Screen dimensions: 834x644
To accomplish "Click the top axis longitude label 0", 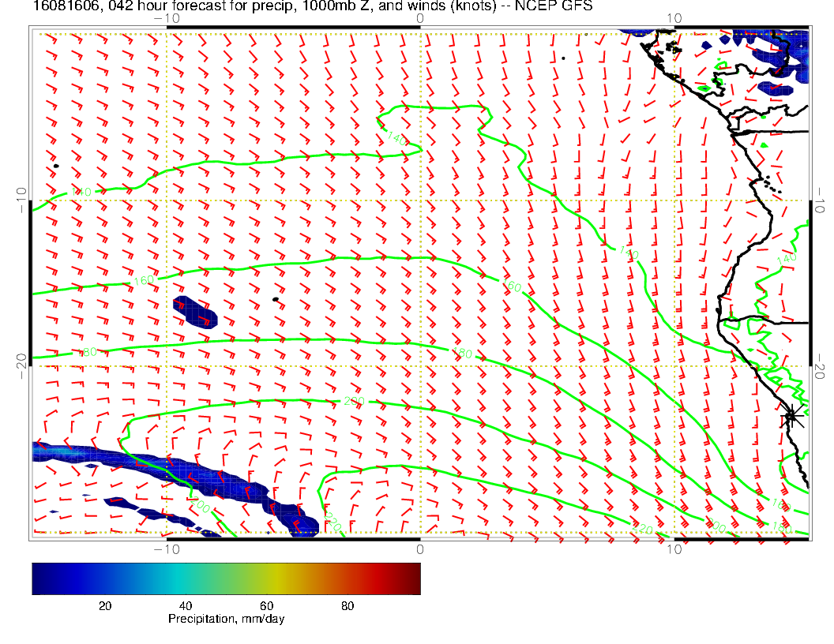I will [419, 18].
